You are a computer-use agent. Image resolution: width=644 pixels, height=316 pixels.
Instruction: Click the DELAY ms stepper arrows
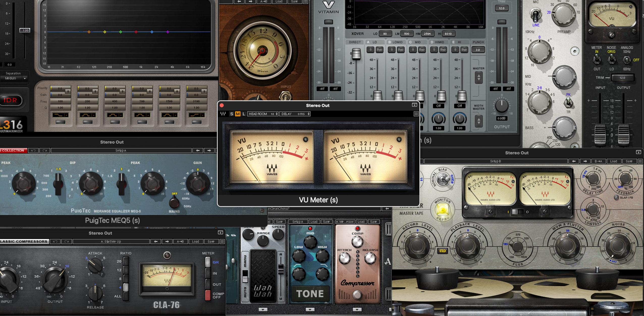[x=309, y=114]
